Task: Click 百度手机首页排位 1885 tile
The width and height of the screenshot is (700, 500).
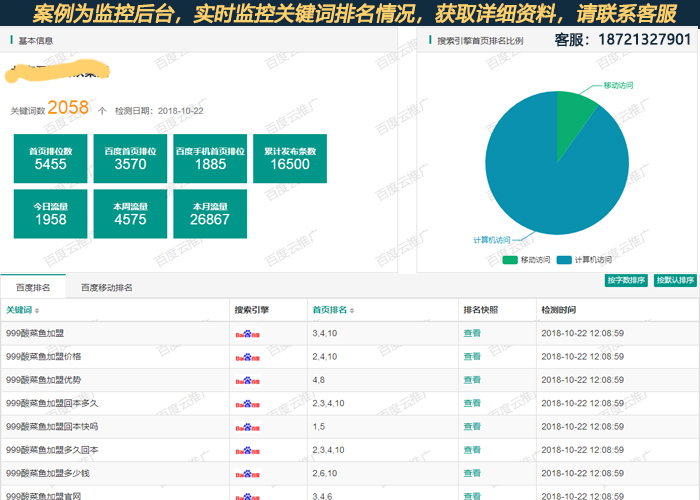Action: 210,158
